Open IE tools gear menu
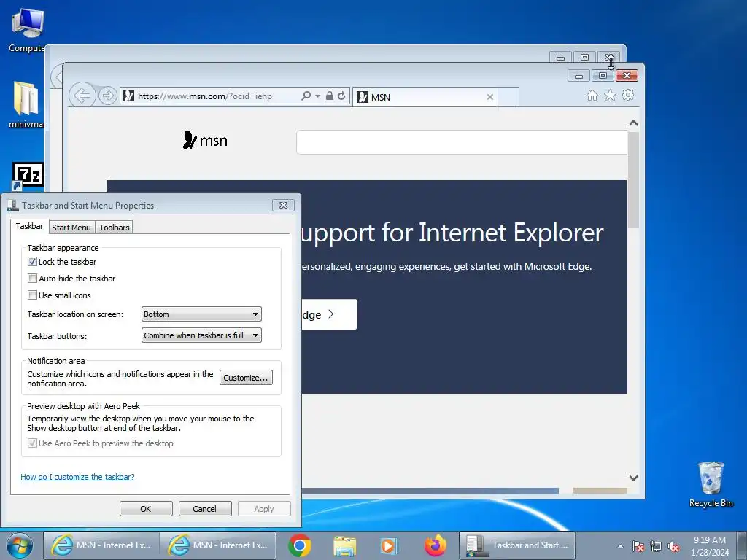This screenshot has height=560, width=747. tap(628, 95)
